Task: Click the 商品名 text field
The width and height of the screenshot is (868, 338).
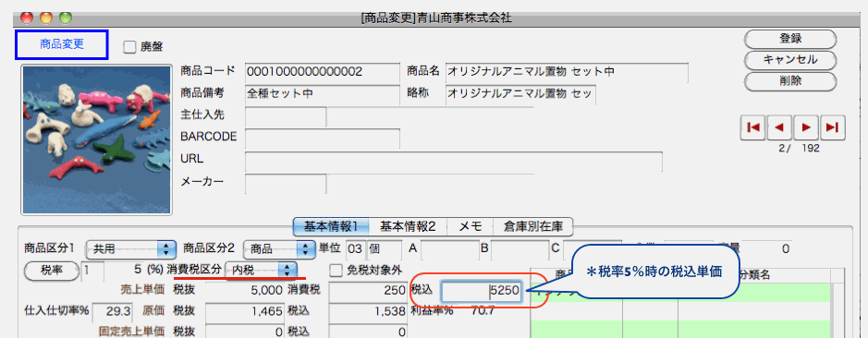Action: tap(567, 72)
